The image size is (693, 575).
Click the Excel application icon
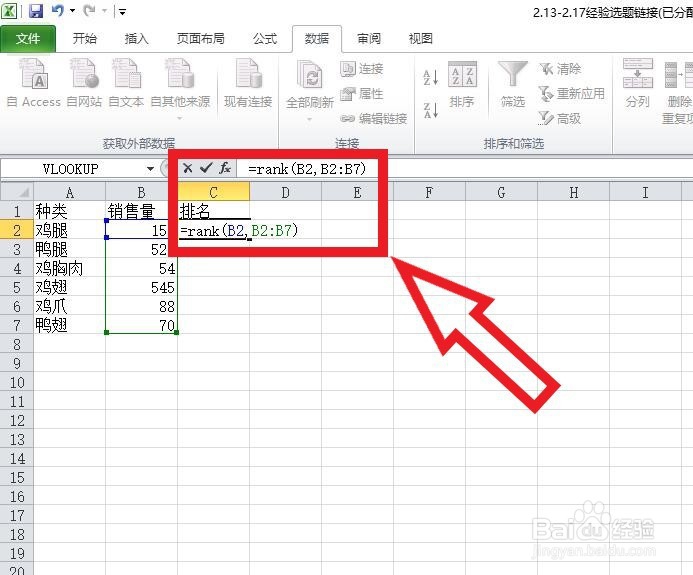click(10, 11)
